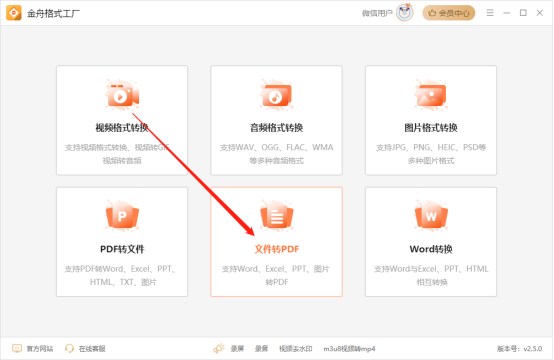554x360 pixels.
Task: Click the 文件转PDF document icon
Action: pos(276,216)
